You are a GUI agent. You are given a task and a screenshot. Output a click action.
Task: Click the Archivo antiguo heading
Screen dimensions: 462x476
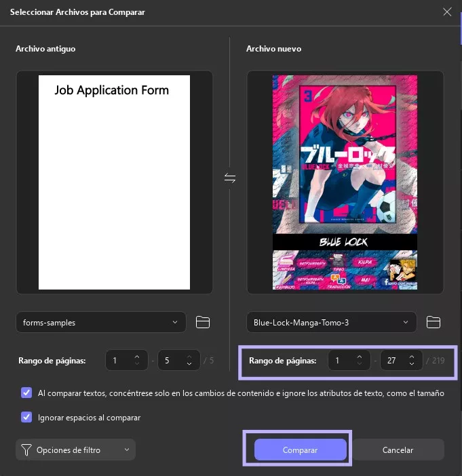(x=45, y=49)
